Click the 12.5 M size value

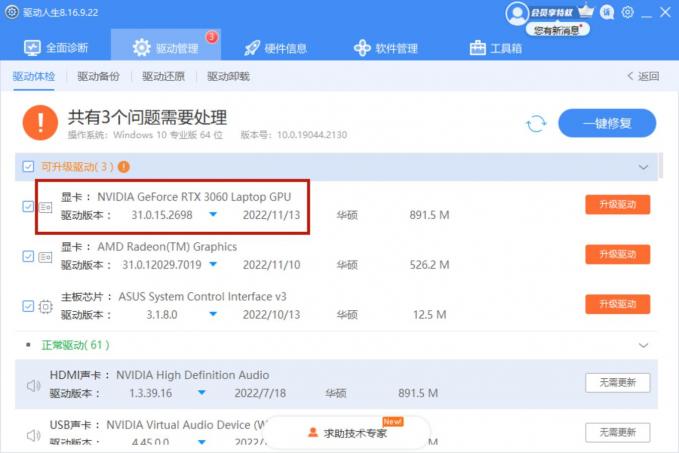(429, 314)
